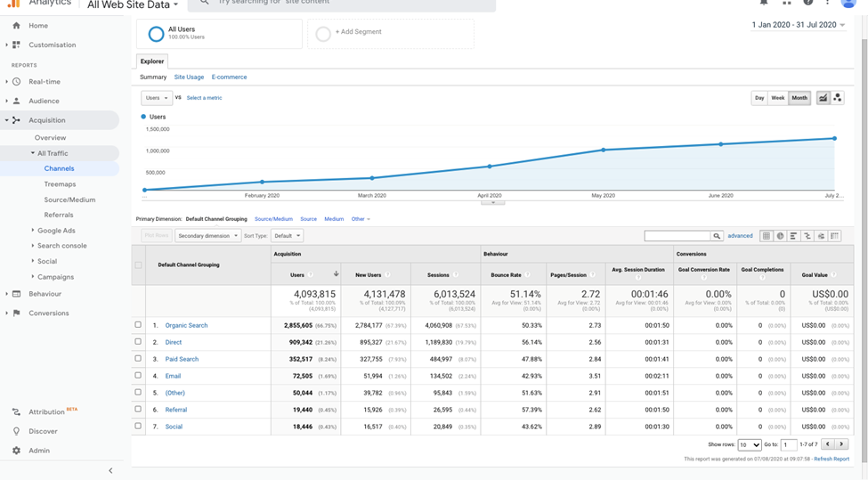
Task: Click the Conversions flag icon
Action: pos(16,313)
